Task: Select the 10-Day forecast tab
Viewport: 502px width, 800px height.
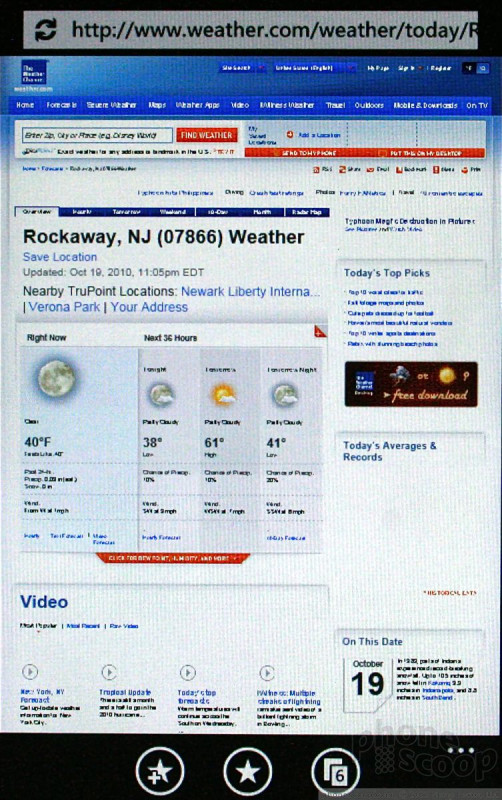Action: 217,212
